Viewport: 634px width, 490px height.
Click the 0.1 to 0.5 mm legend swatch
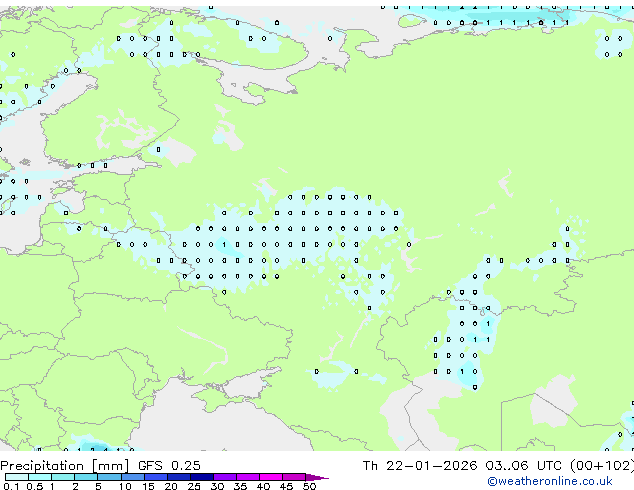[x=17, y=477]
